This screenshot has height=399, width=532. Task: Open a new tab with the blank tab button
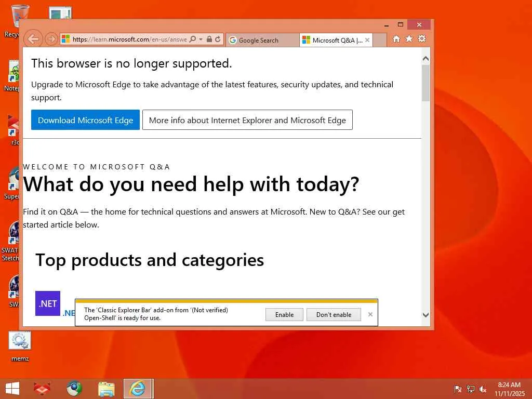point(380,41)
